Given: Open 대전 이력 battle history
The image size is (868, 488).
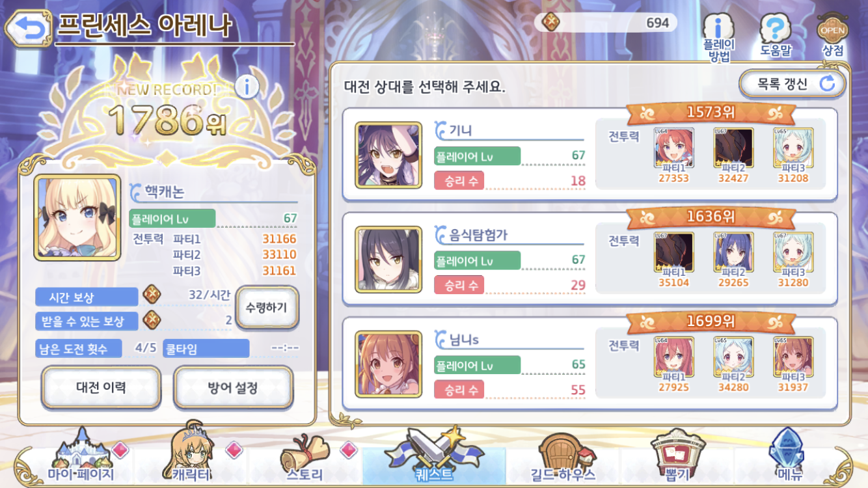Looking at the screenshot, I should pos(101,388).
